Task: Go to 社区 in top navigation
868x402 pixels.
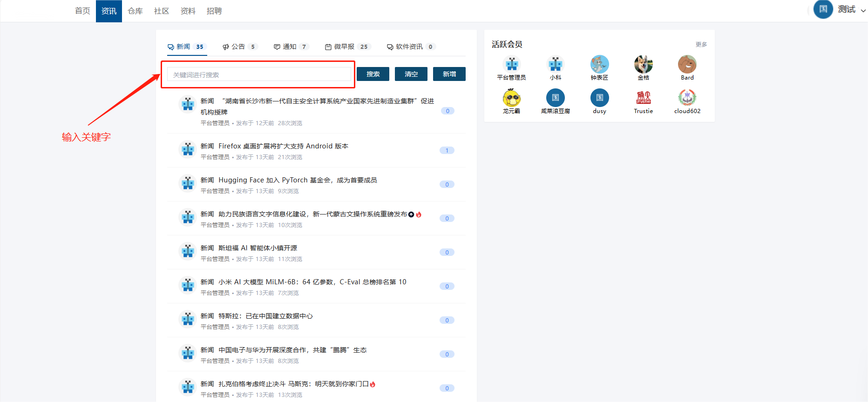Action: pos(162,11)
